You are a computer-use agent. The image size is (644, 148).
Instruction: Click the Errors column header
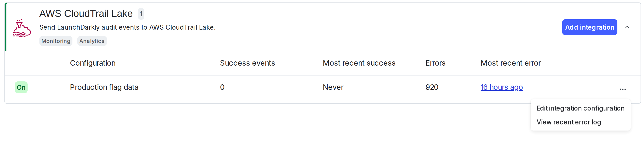pyautogui.click(x=435, y=63)
